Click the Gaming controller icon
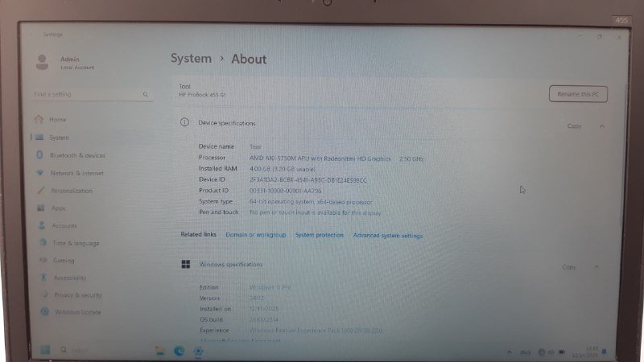 click(x=43, y=260)
